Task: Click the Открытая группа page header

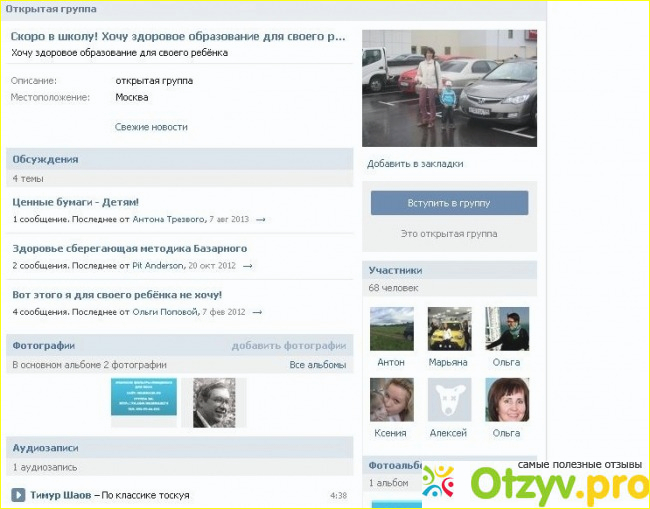Action: point(51,9)
